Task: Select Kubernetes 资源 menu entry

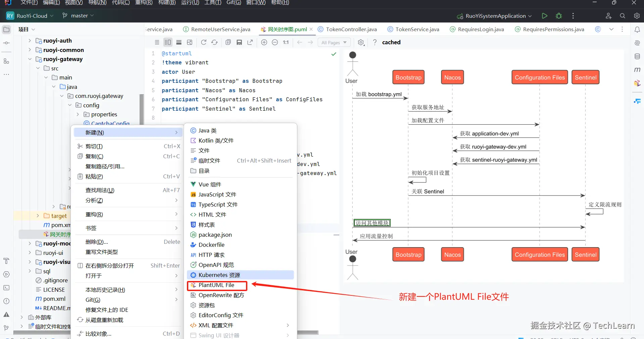Action: [x=240, y=275]
